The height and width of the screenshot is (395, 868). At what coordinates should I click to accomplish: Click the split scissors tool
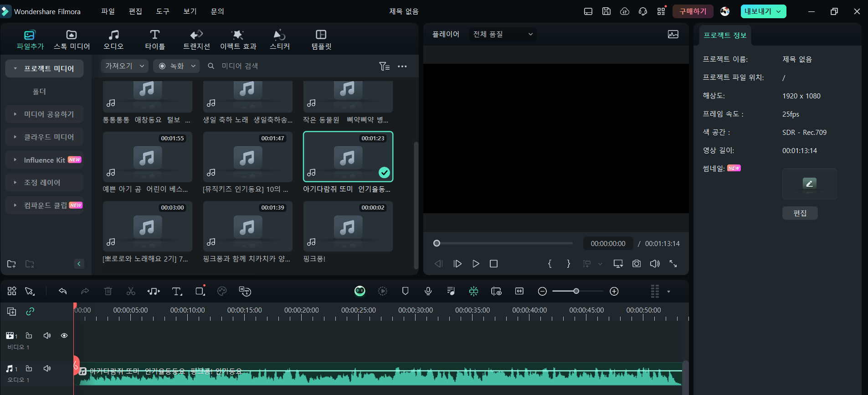click(131, 291)
